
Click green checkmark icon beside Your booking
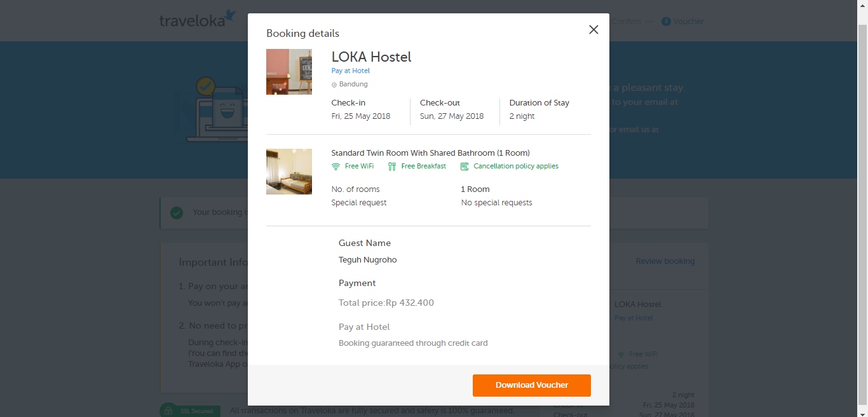pos(177,213)
